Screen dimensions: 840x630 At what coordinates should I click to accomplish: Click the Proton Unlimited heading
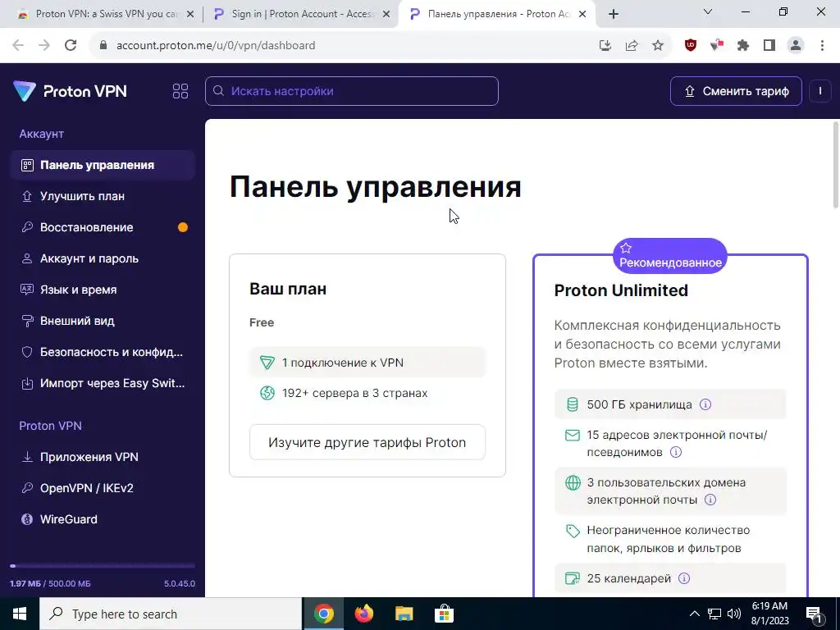tap(621, 290)
